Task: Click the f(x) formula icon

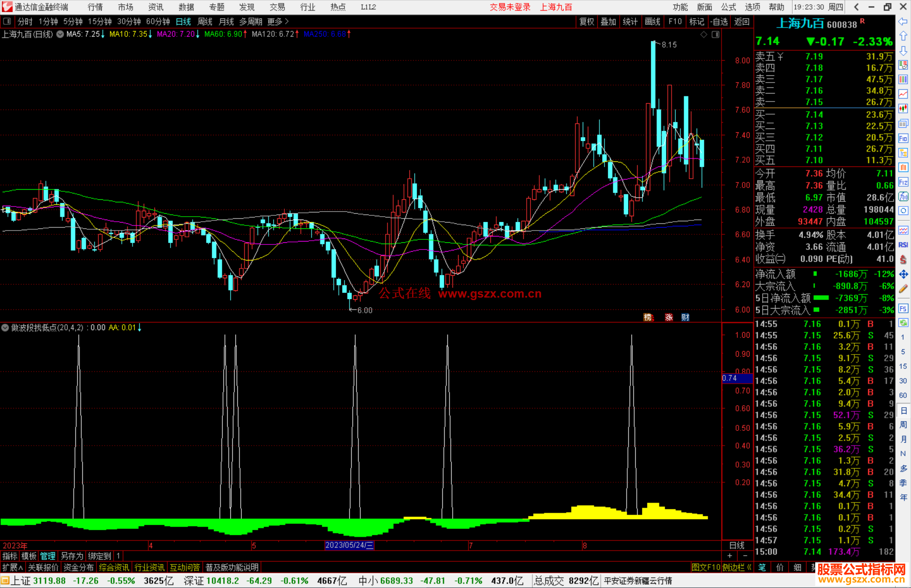Action: coord(903,196)
